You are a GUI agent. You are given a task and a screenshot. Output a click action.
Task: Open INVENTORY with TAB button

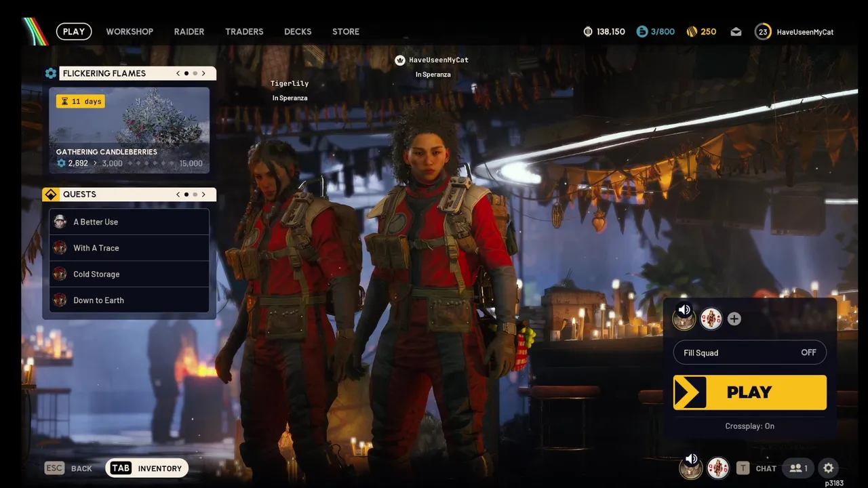tap(147, 468)
